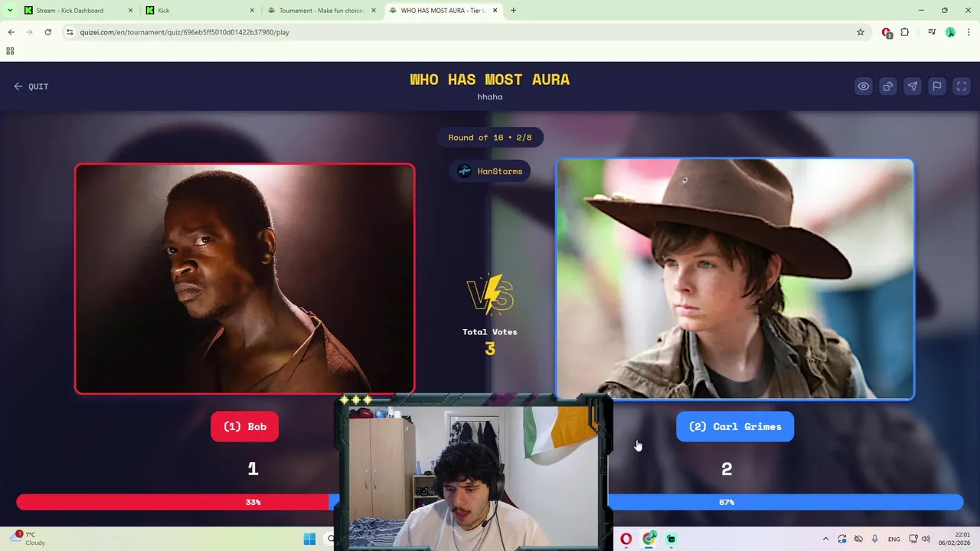Click the Round of 16 • 2/8 label

[x=490, y=138]
